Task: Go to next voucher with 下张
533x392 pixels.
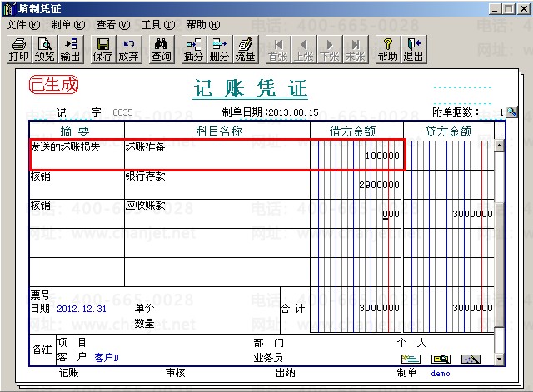Action: point(330,50)
